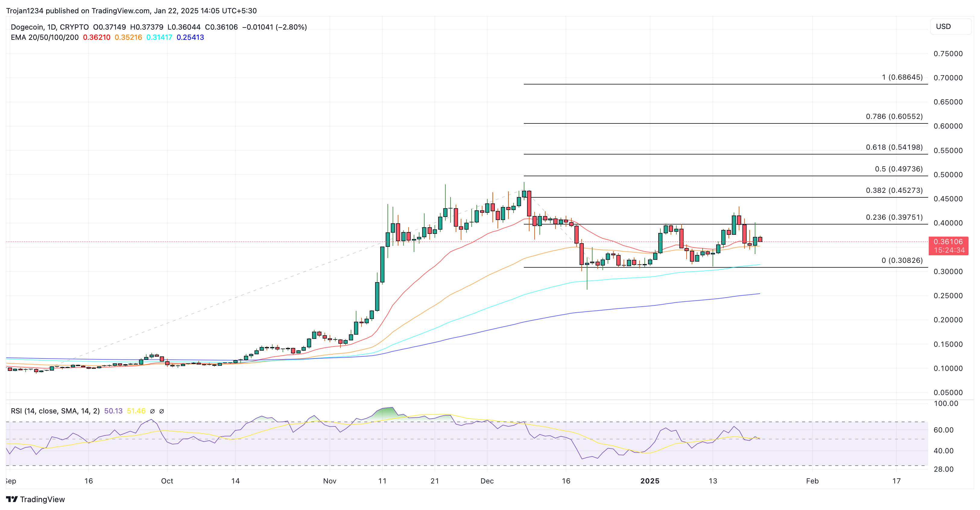Click the Fibonacci 0.618 (0.54198) level label
The height and width of the screenshot is (510, 980).
pyautogui.click(x=894, y=147)
